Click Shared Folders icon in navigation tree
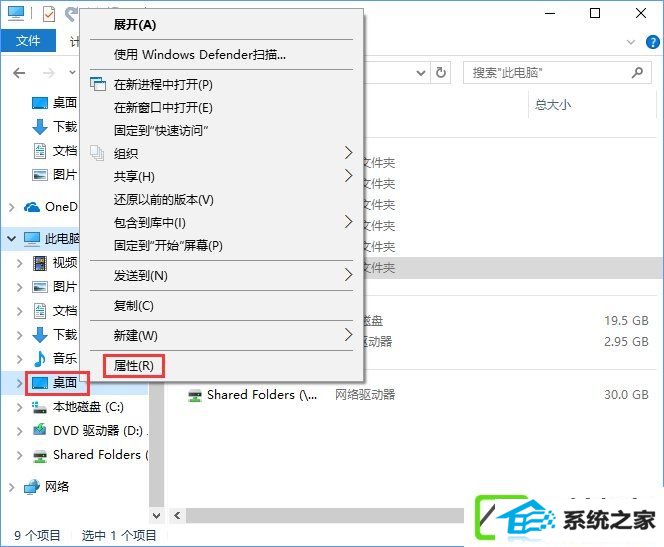The width and height of the screenshot is (664, 547). tap(40, 456)
